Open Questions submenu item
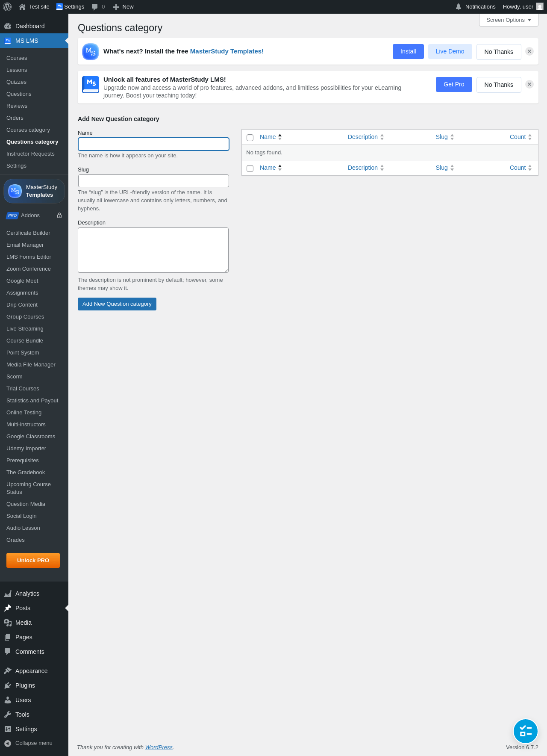The width and height of the screenshot is (547, 756). pos(19,94)
